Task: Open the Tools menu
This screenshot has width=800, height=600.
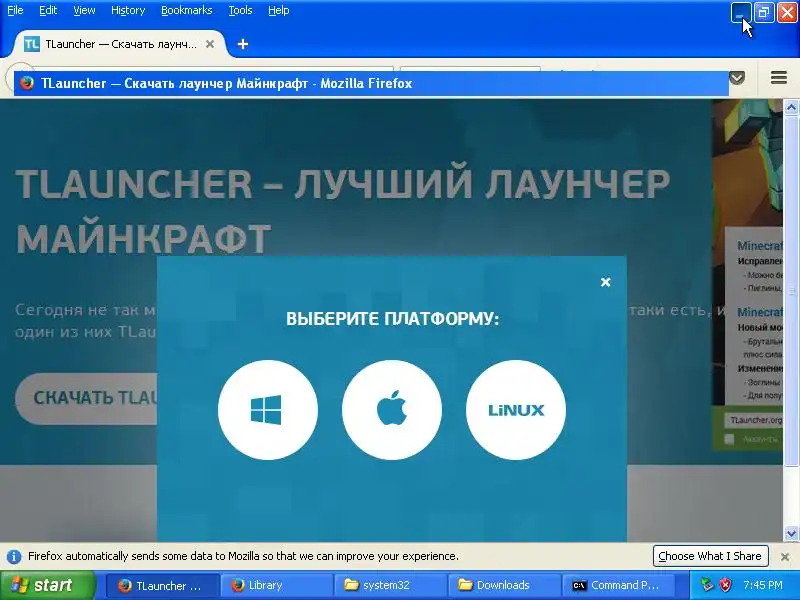Action: 240,10
